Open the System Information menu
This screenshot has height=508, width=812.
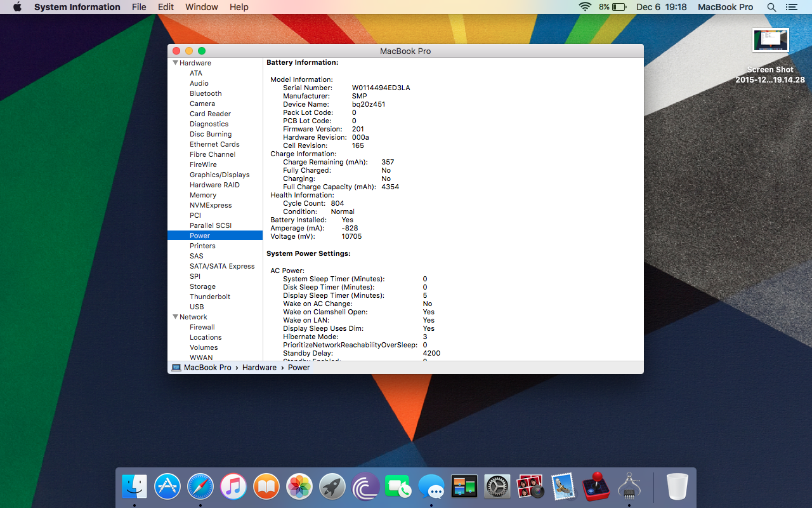click(77, 7)
